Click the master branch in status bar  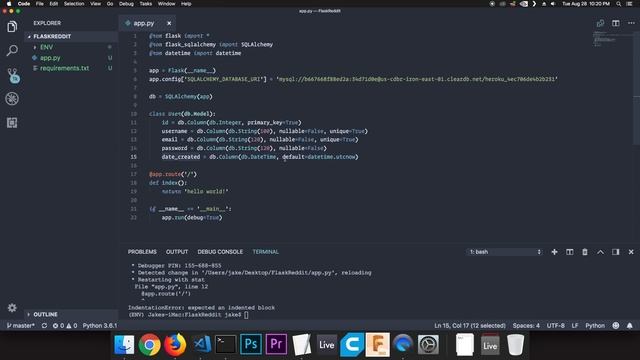(21, 326)
